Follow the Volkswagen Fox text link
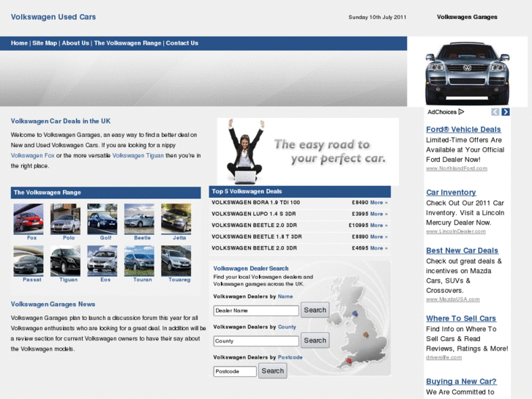The width and height of the screenshot is (532, 399). 33,155
